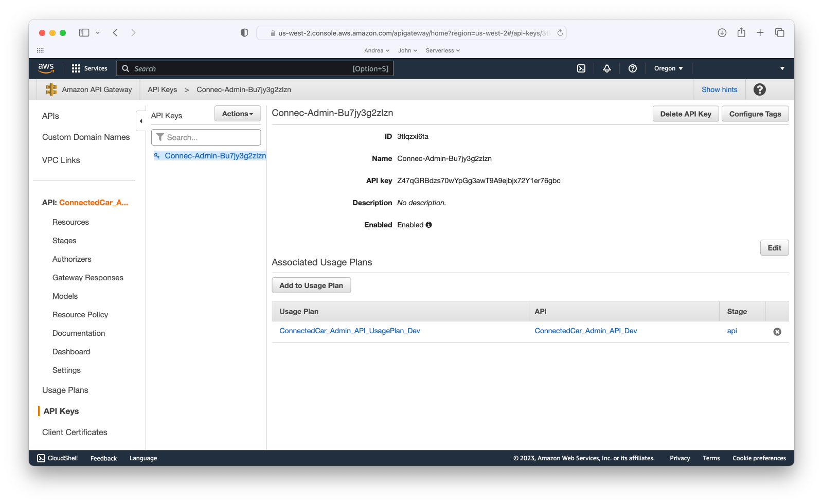Reload the page using the refresh icon
Image resolution: width=823 pixels, height=504 pixels.
click(560, 33)
